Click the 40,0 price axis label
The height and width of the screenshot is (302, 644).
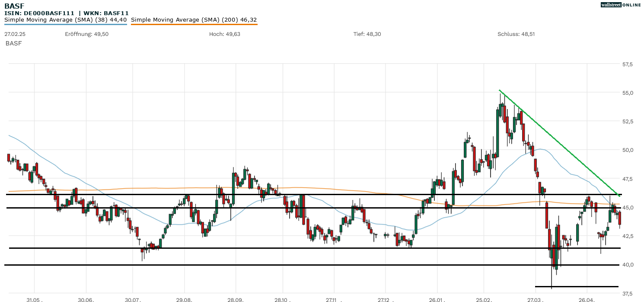point(627,265)
